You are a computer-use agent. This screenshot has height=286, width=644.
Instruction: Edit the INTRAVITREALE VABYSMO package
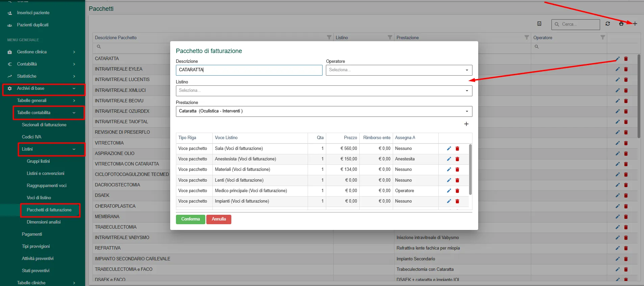(x=617, y=237)
